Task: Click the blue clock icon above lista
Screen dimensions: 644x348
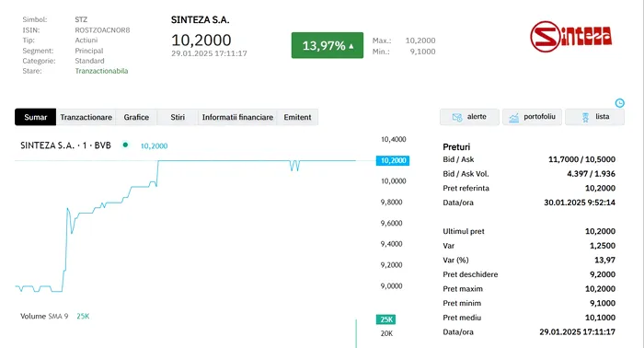Action: (x=619, y=103)
